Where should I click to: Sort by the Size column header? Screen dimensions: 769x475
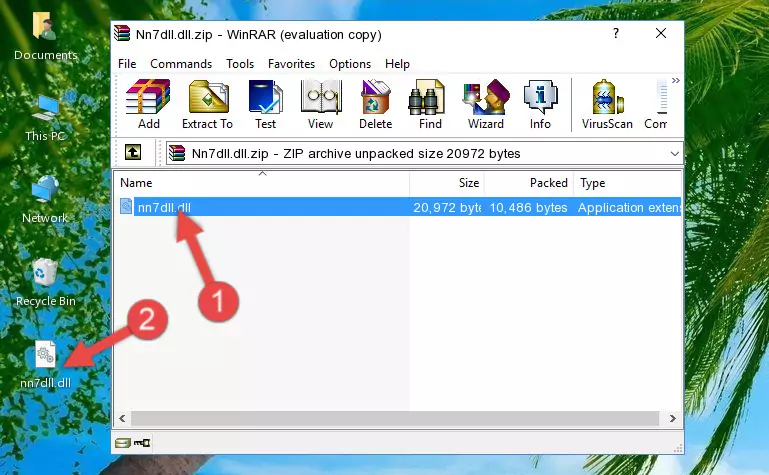coord(447,183)
